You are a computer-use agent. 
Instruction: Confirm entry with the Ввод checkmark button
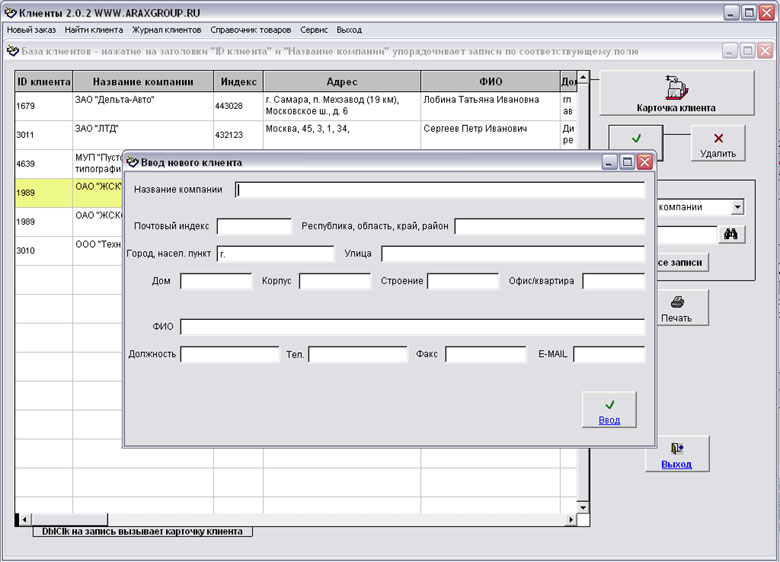pyautogui.click(x=609, y=410)
